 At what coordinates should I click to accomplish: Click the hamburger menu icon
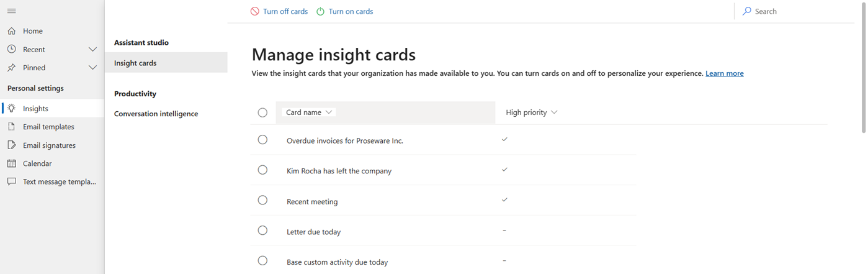point(12,11)
